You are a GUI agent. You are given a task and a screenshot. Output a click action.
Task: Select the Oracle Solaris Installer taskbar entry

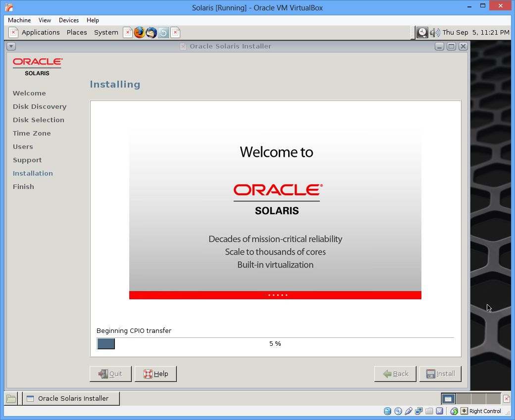click(x=71, y=398)
